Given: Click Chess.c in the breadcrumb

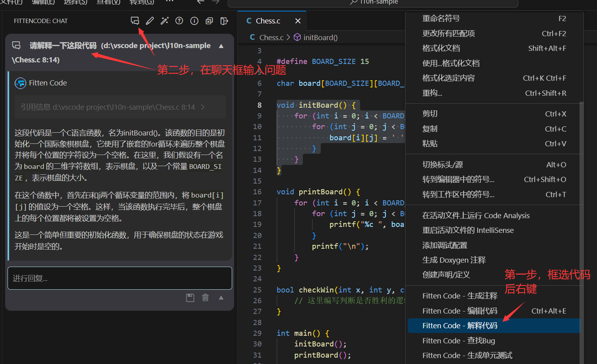Looking at the screenshot, I should point(271,37).
